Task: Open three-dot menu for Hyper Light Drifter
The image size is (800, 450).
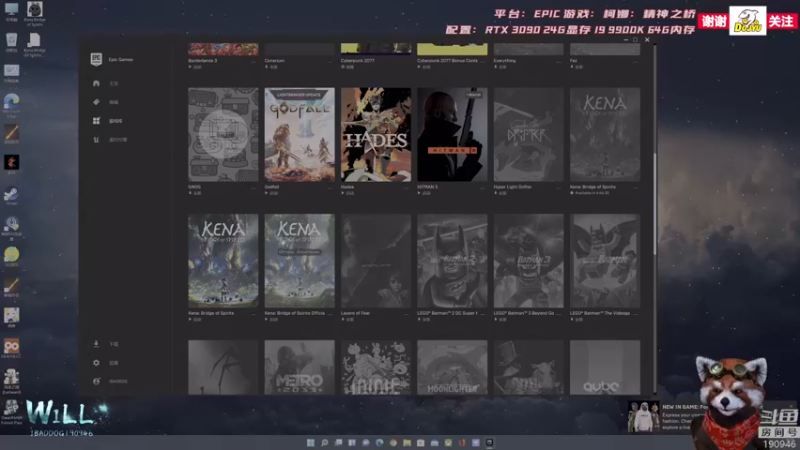Action: (x=559, y=187)
